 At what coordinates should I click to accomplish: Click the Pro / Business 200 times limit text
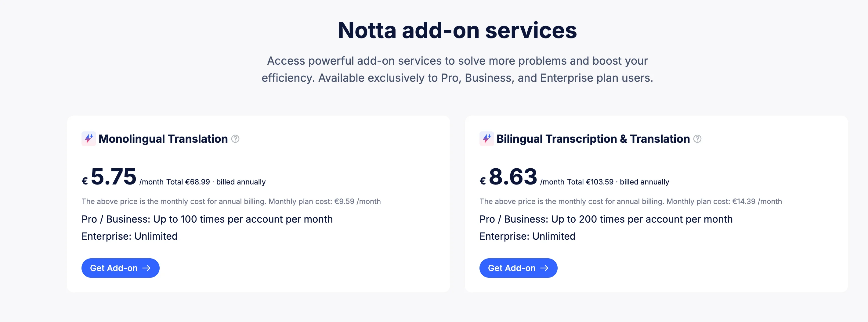click(606, 219)
